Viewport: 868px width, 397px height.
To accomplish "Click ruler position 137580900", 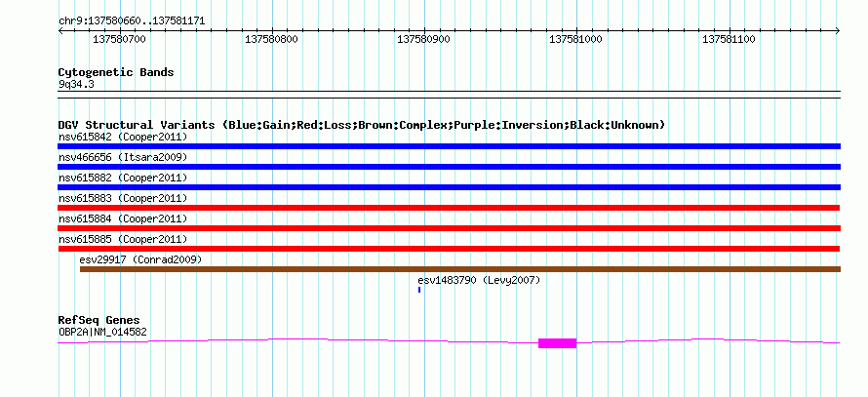I will [424, 40].
